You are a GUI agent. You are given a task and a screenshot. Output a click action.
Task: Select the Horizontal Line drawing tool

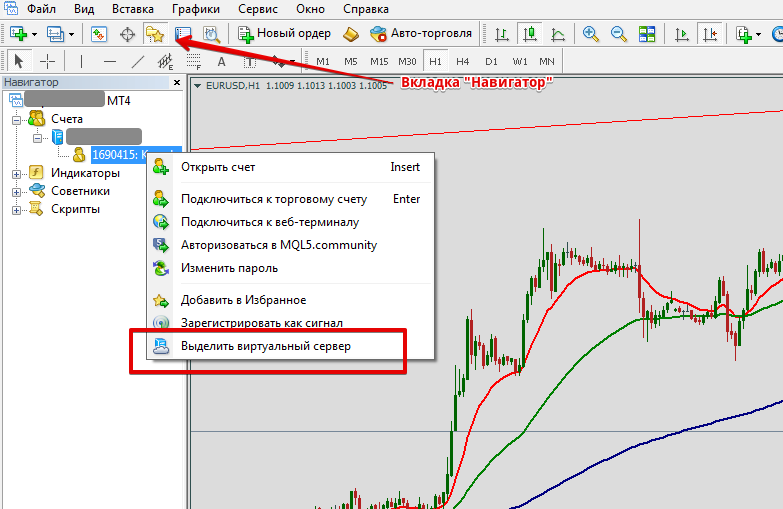pos(109,61)
